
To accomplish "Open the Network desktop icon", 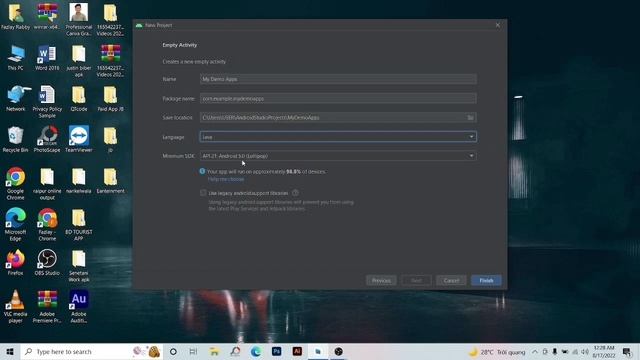I will coord(16,98).
